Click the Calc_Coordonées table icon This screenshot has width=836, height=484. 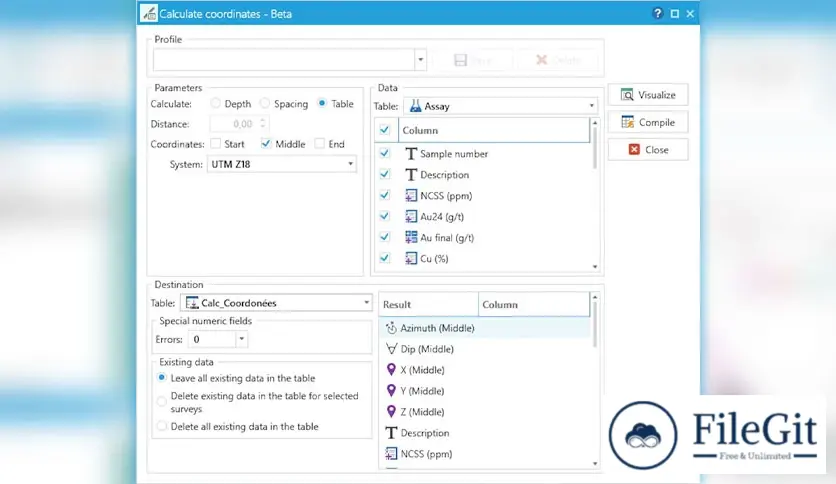(x=192, y=303)
